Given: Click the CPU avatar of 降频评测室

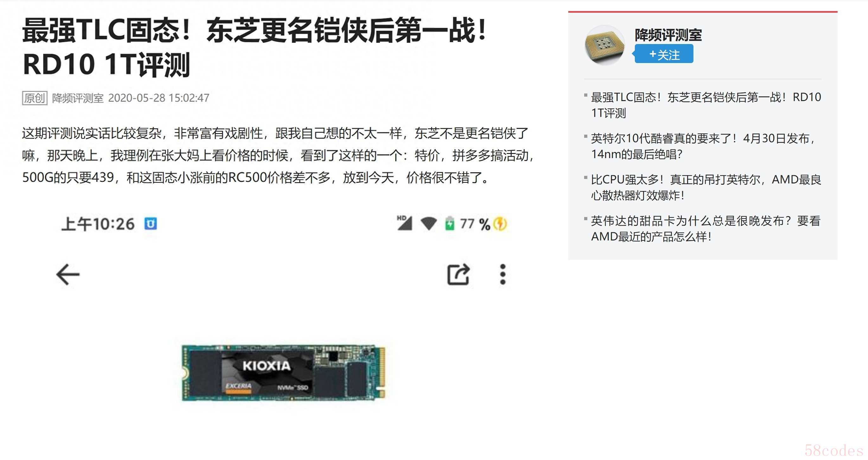Looking at the screenshot, I should pyautogui.click(x=604, y=45).
